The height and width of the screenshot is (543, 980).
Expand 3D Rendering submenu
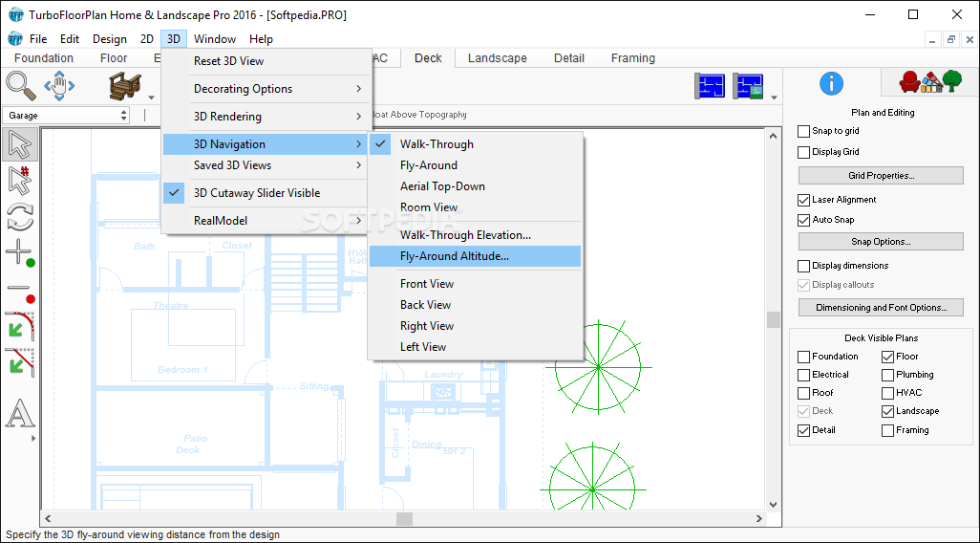[x=265, y=117]
